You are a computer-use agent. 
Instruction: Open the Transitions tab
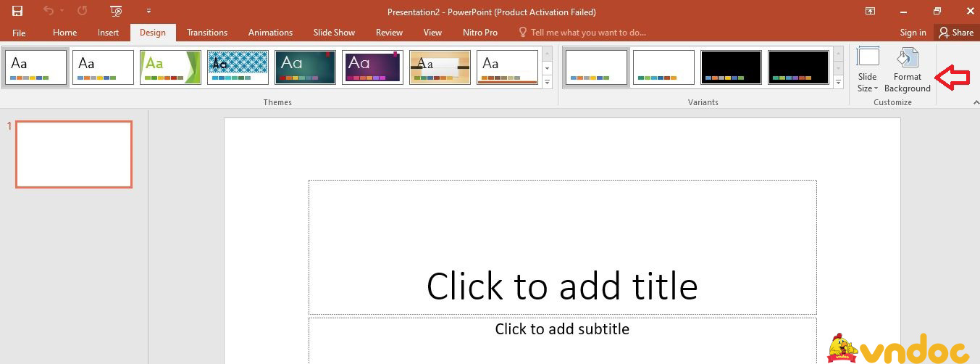pyautogui.click(x=207, y=32)
